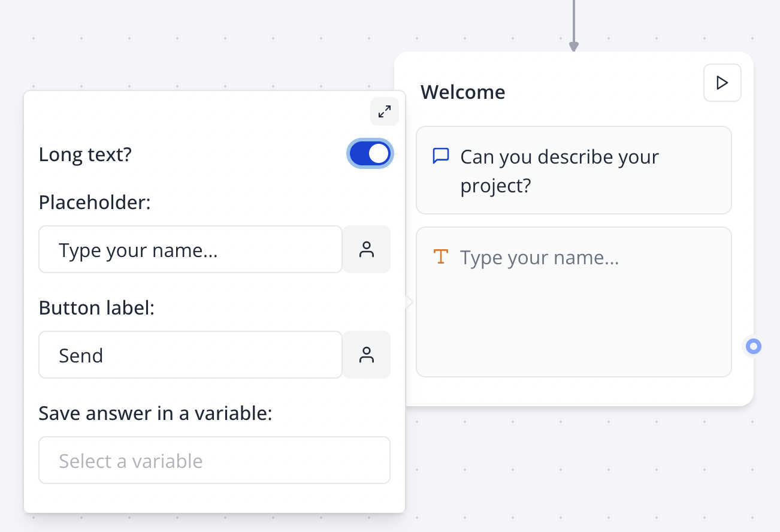Screen dimensions: 780x532
Task: Preview the Welcome block using the play icon
Action: point(722,83)
